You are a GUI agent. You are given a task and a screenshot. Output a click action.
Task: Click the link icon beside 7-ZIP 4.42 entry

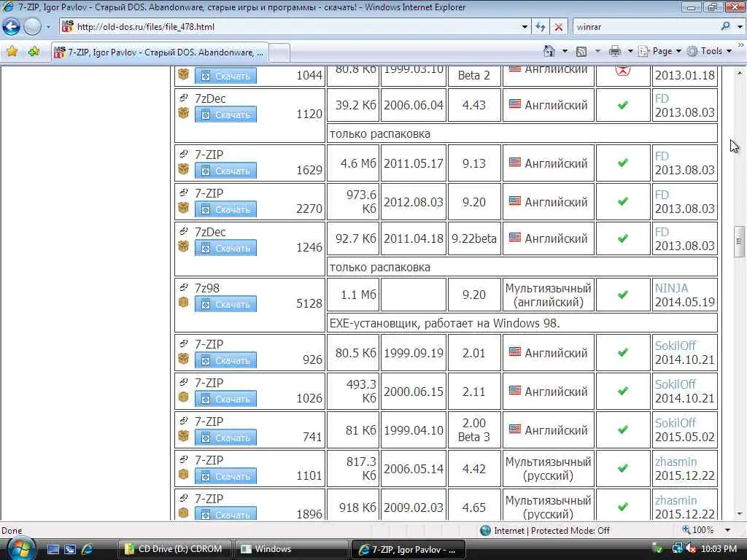183,459
